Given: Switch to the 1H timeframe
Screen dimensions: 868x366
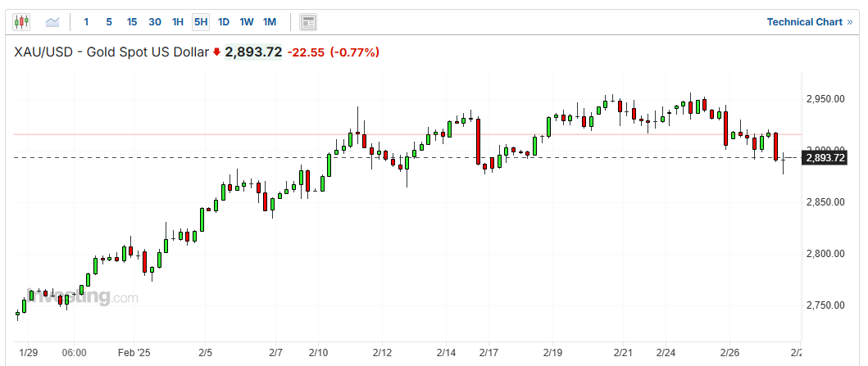Looking at the screenshot, I should (178, 22).
